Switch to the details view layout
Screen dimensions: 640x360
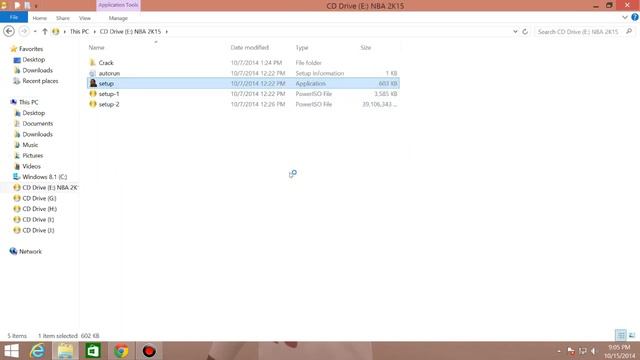coord(621,336)
